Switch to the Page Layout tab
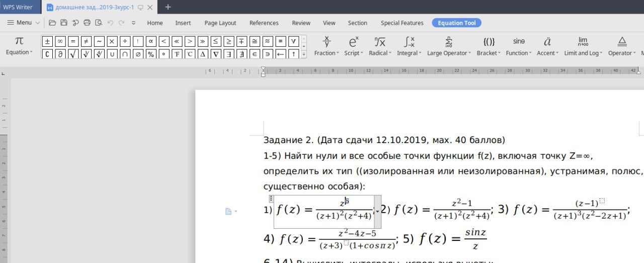 [x=220, y=23]
